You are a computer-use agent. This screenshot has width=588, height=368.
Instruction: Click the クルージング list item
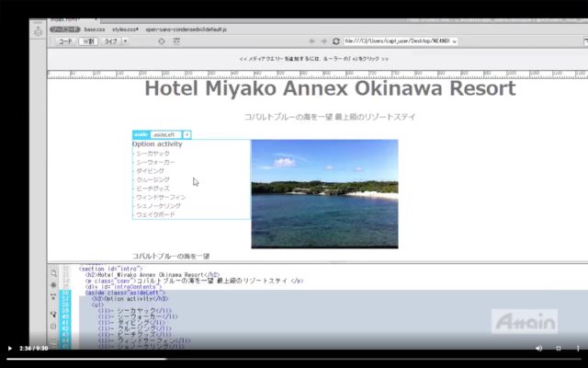coord(153,180)
